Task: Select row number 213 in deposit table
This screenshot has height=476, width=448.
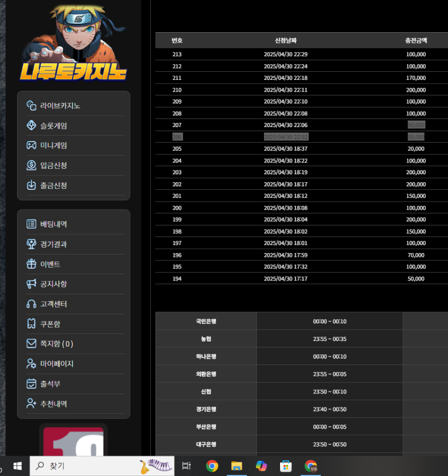Action: 177,54
